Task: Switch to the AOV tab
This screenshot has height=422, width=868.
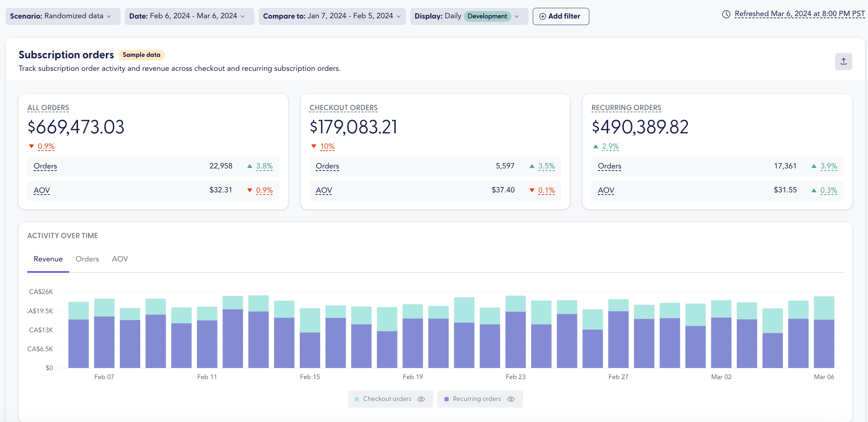Action: point(120,259)
